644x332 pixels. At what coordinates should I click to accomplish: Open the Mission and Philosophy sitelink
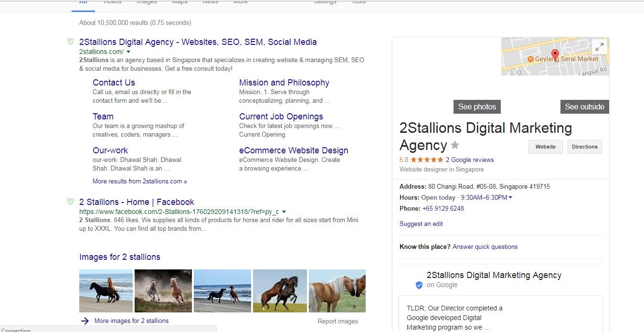coord(284,83)
